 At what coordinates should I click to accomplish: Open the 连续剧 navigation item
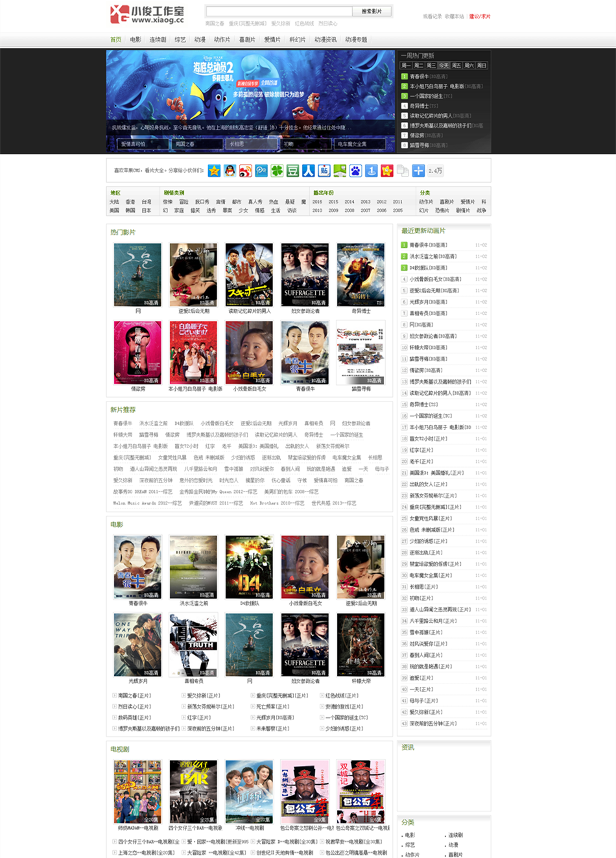pyautogui.click(x=158, y=40)
